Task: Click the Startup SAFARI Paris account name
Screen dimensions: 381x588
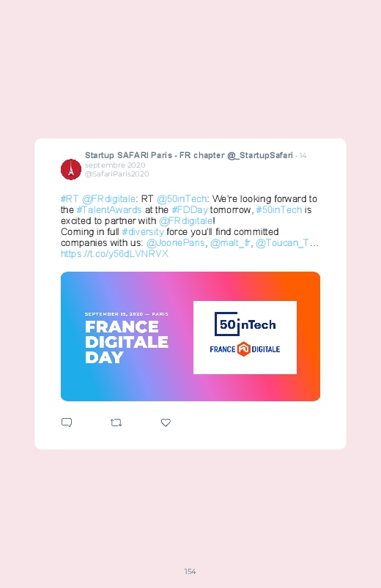Action: (x=189, y=155)
